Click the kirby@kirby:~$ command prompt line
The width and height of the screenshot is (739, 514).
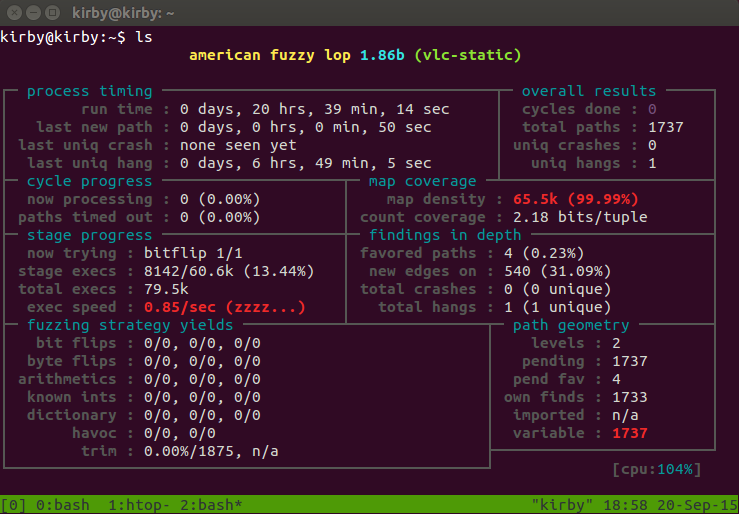77,37
